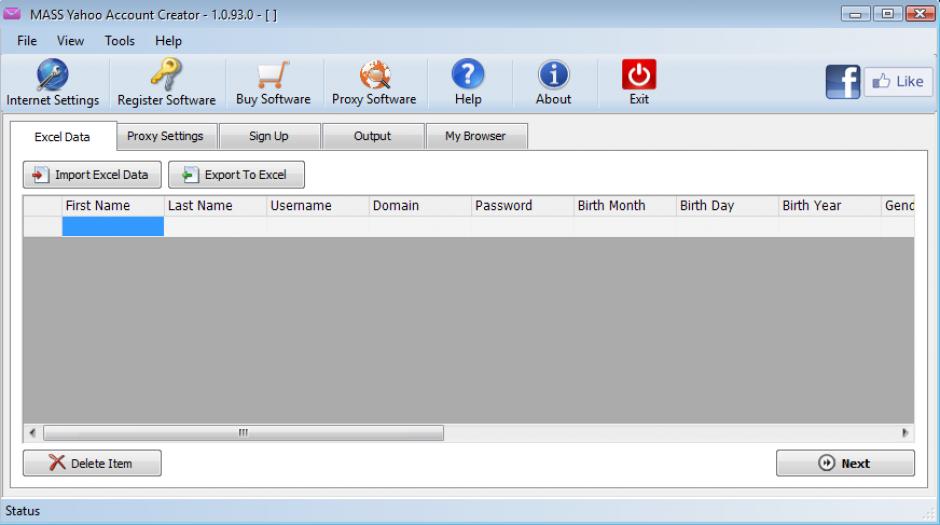Click the Birth Year column header
940x525 pixels.
point(830,206)
